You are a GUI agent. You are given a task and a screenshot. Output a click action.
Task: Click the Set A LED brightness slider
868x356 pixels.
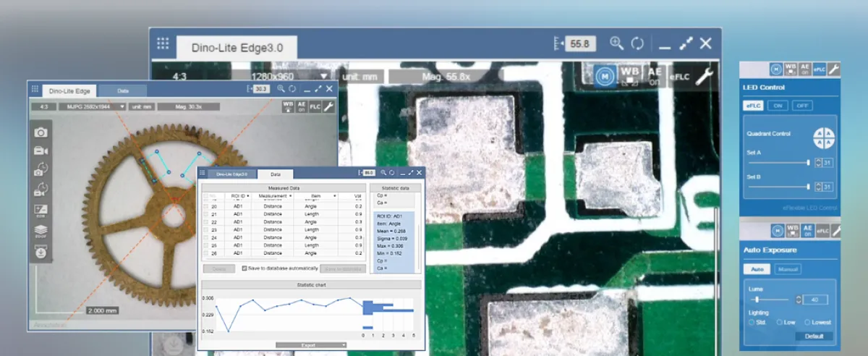(x=778, y=163)
